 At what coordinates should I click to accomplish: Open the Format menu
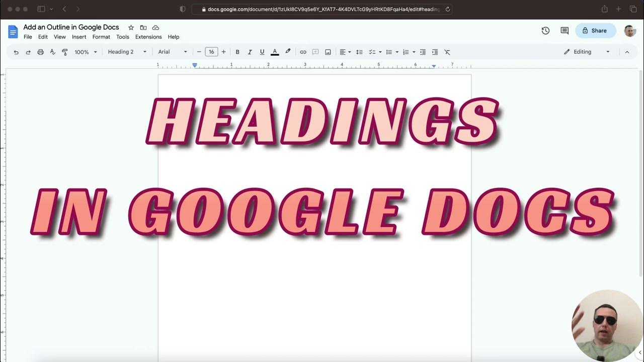coord(101,37)
